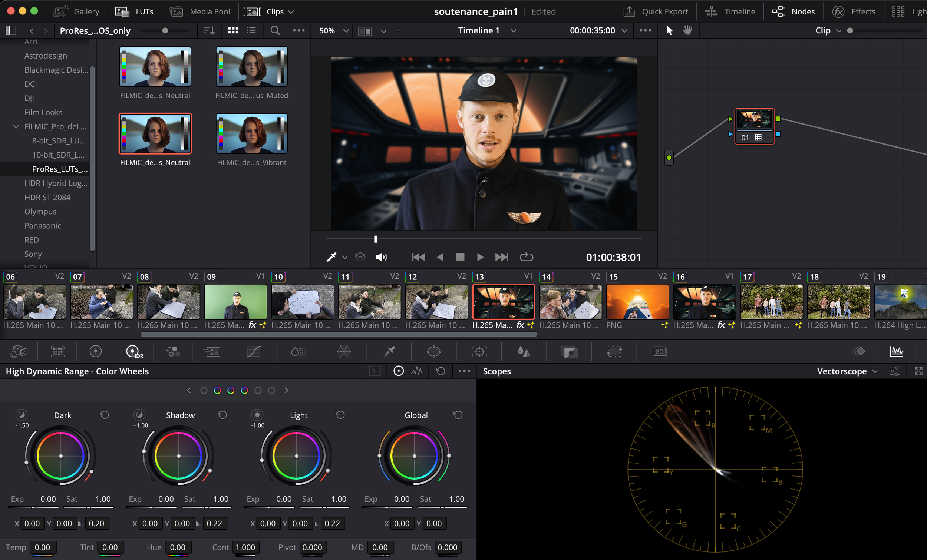The width and height of the screenshot is (927, 560).
Task: Open the Vectorscope scope type dropdown
Action: [847, 371]
